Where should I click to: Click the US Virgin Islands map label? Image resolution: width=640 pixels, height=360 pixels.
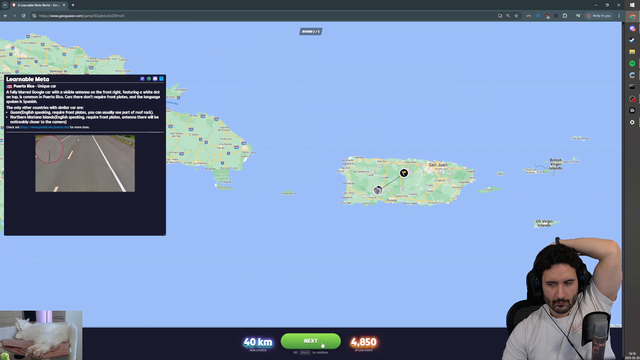(x=544, y=223)
